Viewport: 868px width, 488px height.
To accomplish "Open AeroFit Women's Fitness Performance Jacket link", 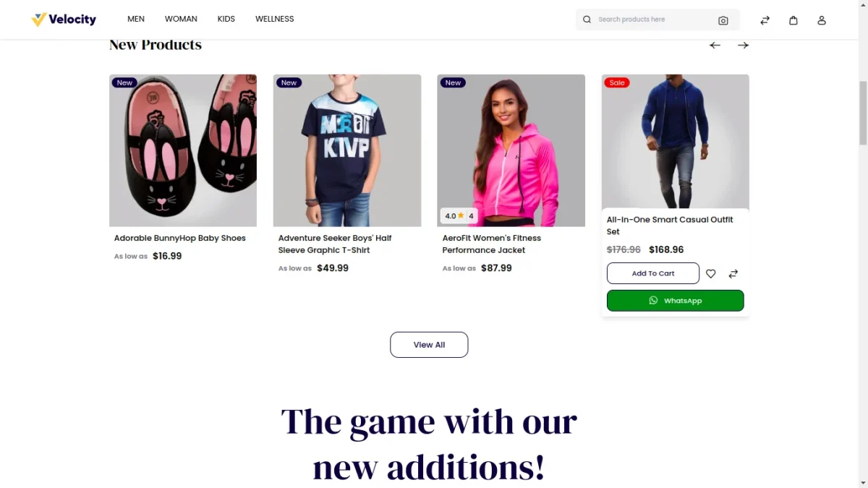I will 492,244.
